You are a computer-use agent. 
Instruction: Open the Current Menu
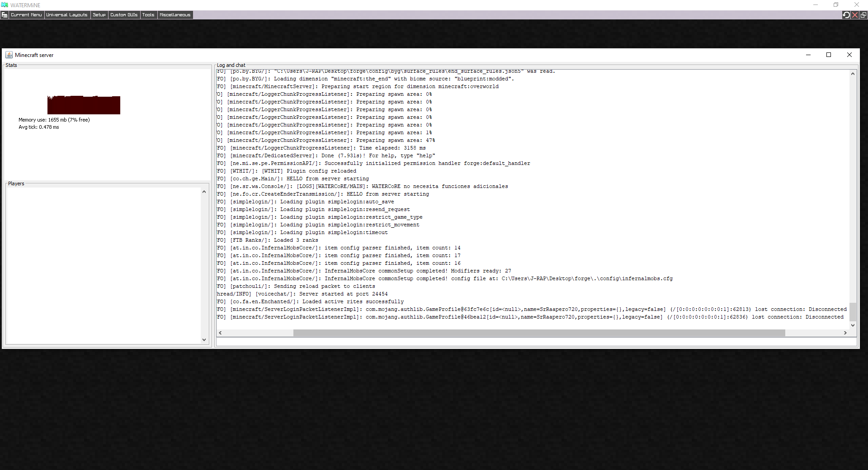pyautogui.click(x=26, y=15)
